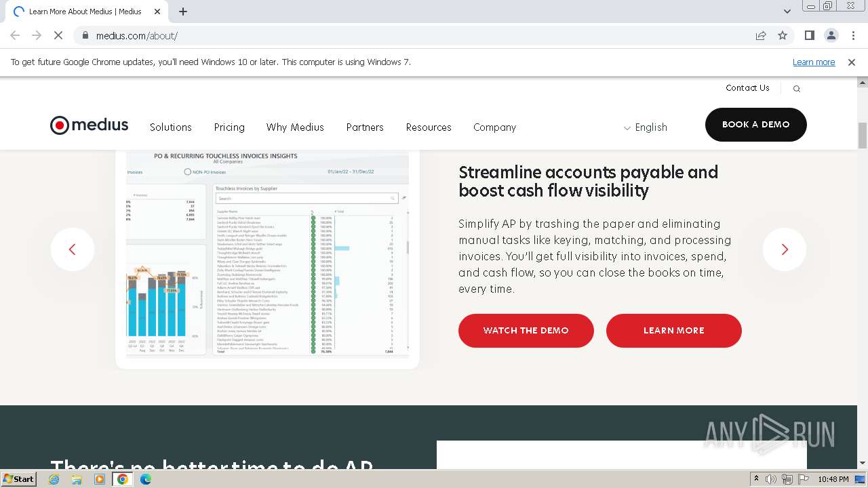Click the Book a Demo button
Screen dimensions: 868x488
(756, 125)
